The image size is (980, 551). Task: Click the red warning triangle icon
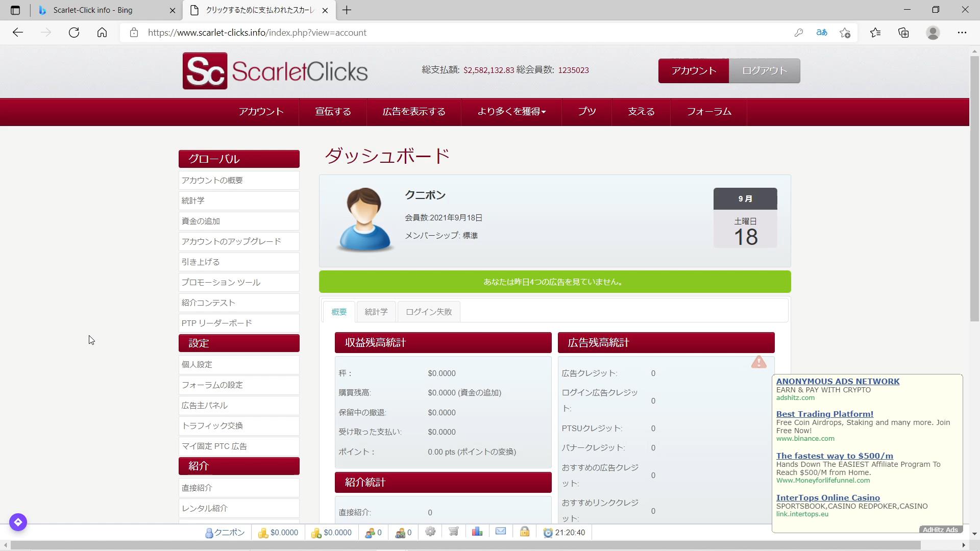(758, 362)
